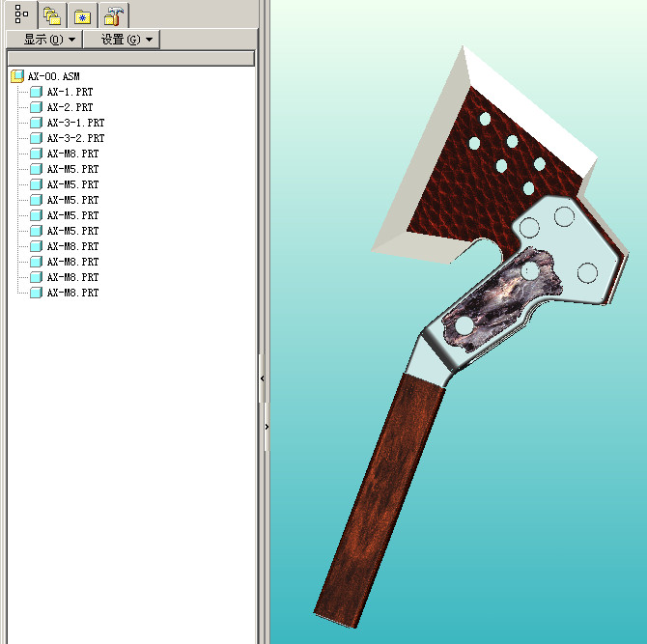Click the yellow assembly icon of AX-00.ASM

(x=17, y=76)
